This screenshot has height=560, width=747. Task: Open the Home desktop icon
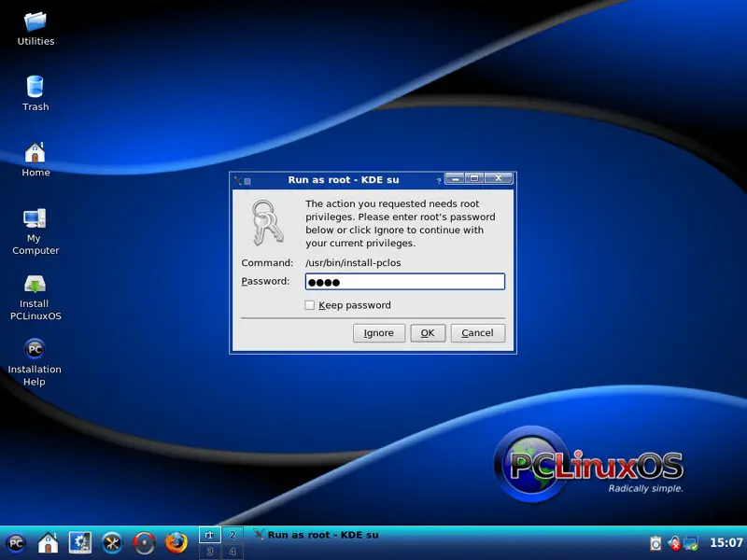click(35, 160)
